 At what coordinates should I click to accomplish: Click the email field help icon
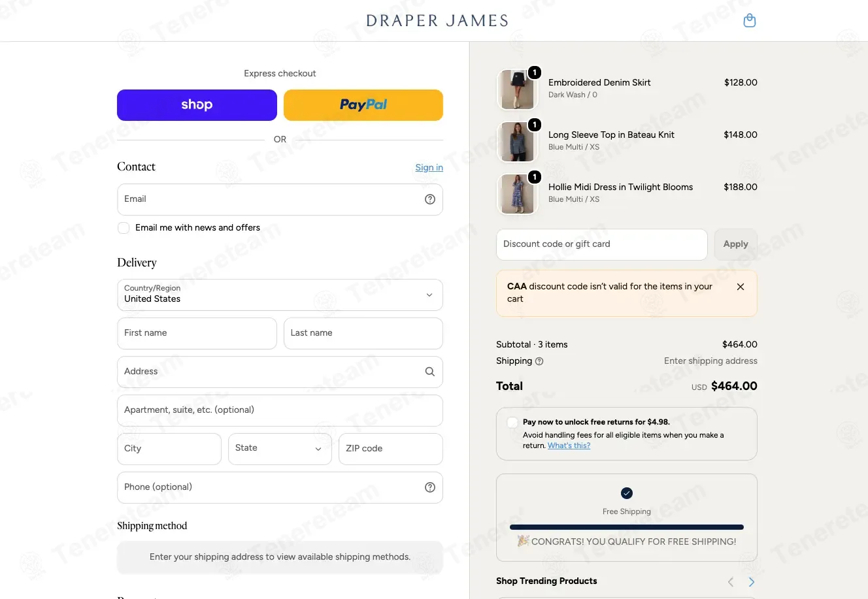(430, 199)
